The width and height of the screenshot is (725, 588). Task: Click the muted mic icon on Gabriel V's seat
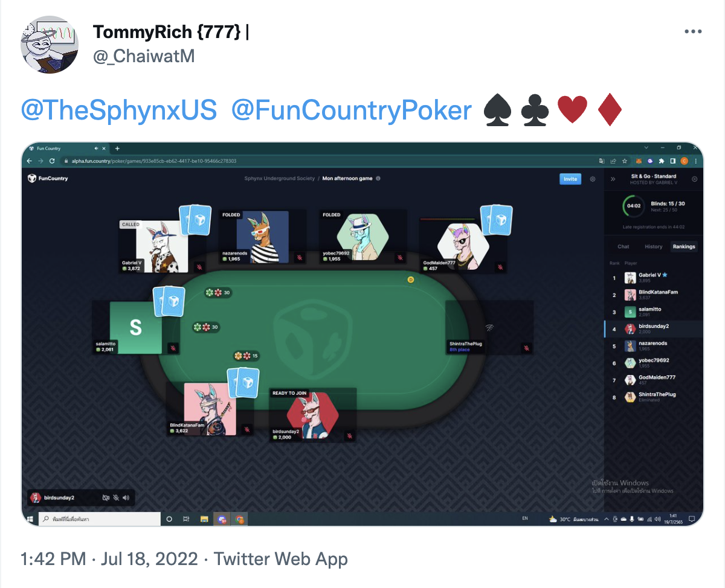coord(199,267)
